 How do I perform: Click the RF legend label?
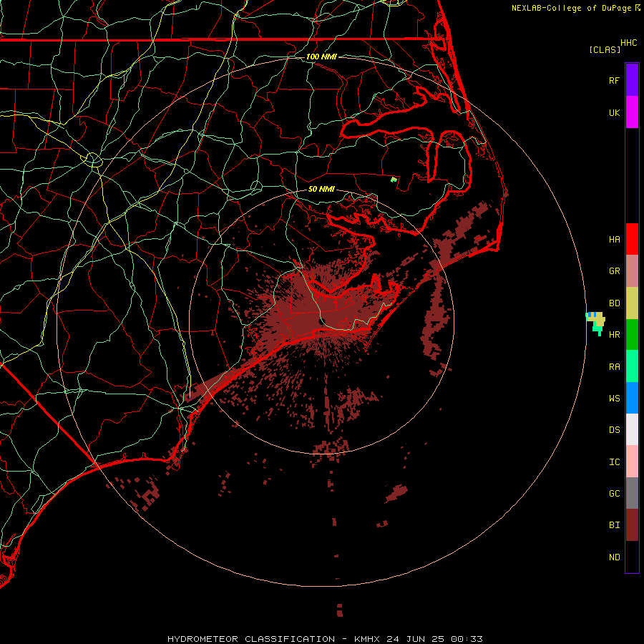click(614, 80)
